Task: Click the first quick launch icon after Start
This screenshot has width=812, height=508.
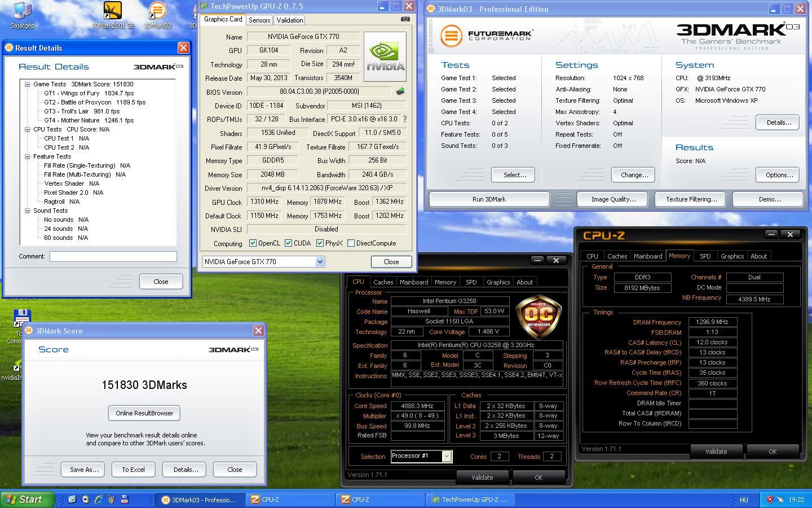Action: click(x=72, y=499)
